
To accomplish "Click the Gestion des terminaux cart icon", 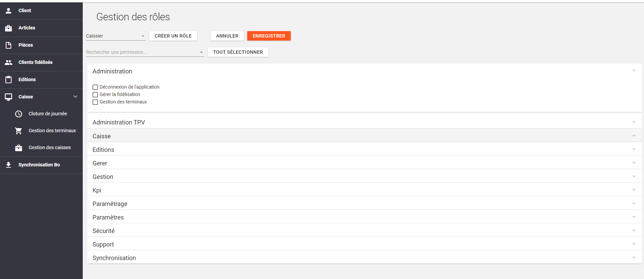I will (x=19, y=131).
